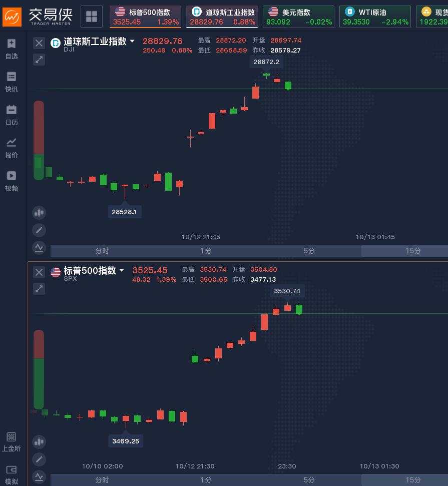Image resolution: width=448 pixels, height=486 pixels.
Task: Click the DJI red-green sentiment bar
Action: [39, 140]
